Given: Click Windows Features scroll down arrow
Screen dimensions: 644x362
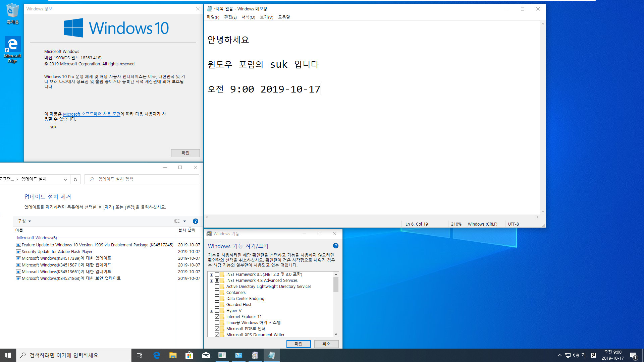Looking at the screenshot, I should click(336, 334).
